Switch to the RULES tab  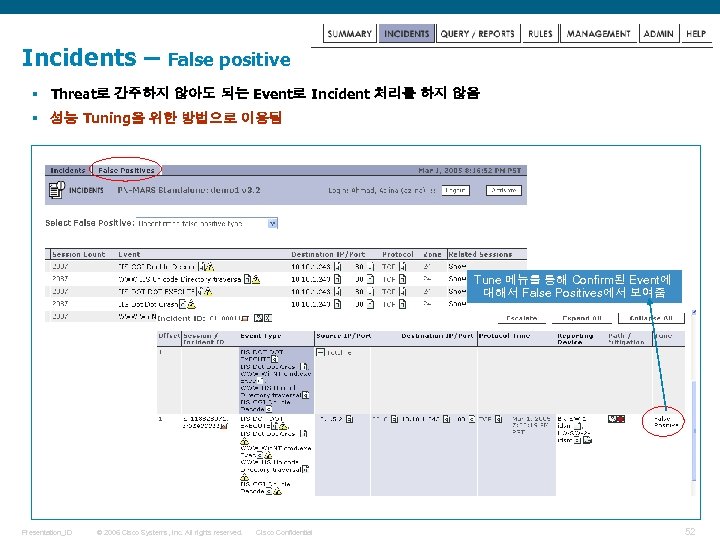pyautogui.click(x=540, y=34)
